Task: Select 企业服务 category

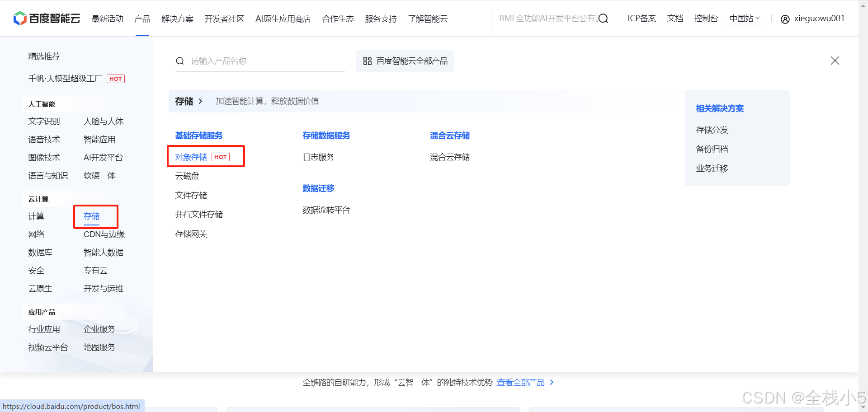Action: coord(99,329)
